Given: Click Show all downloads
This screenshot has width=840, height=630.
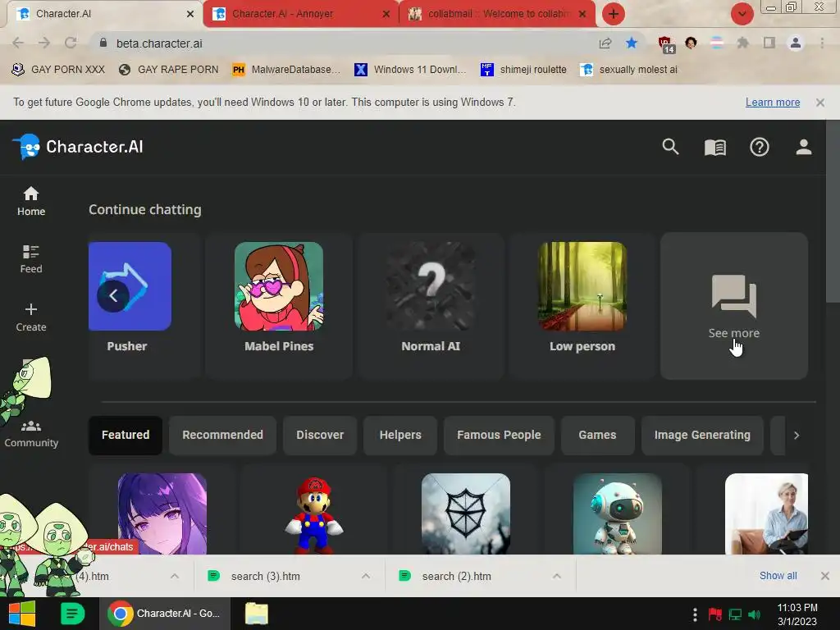Looking at the screenshot, I should (778, 575).
